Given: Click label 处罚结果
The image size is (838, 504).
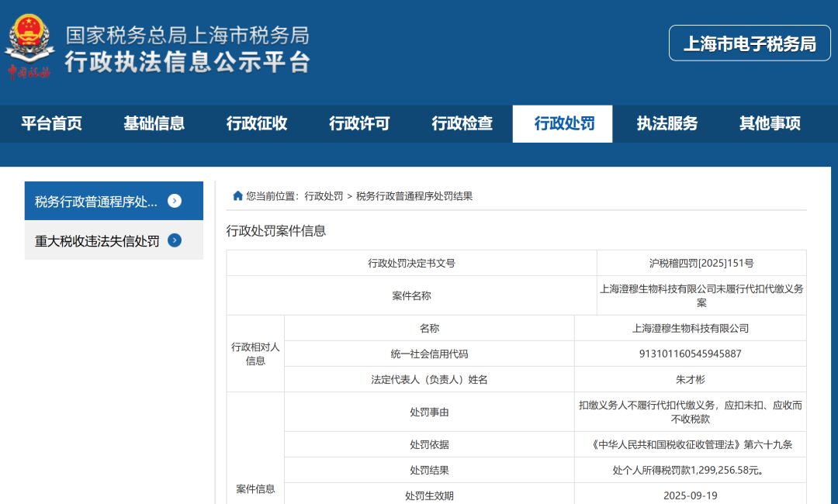Looking at the screenshot, I should click(x=429, y=471).
